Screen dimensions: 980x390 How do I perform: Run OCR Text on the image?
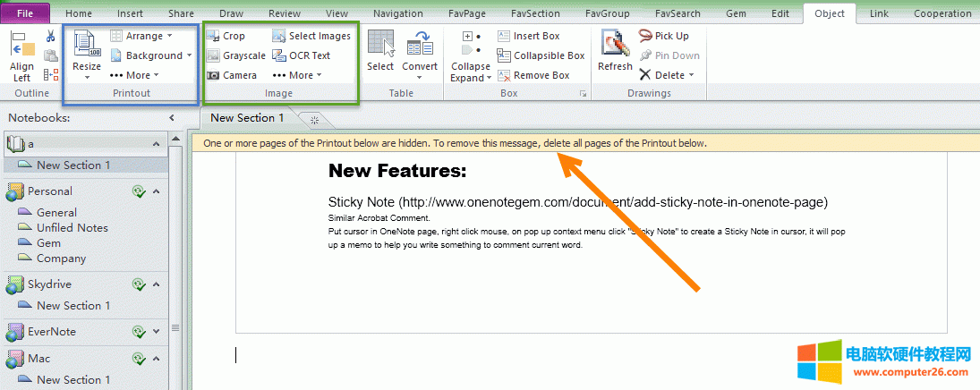click(302, 55)
